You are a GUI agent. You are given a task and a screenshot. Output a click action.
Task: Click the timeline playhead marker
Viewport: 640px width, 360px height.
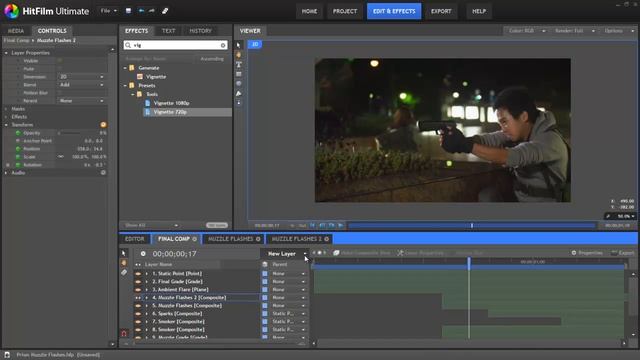pyautogui.click(x=469, y=263)
